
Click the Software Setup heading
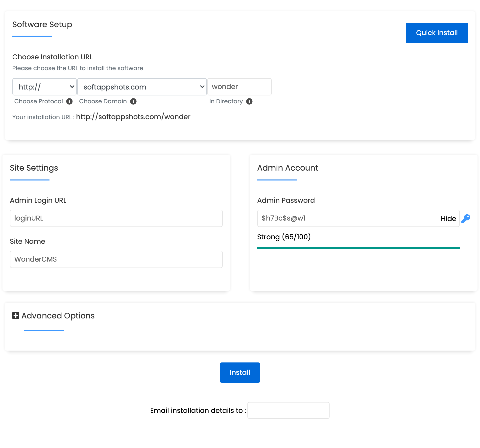[42, 24]
